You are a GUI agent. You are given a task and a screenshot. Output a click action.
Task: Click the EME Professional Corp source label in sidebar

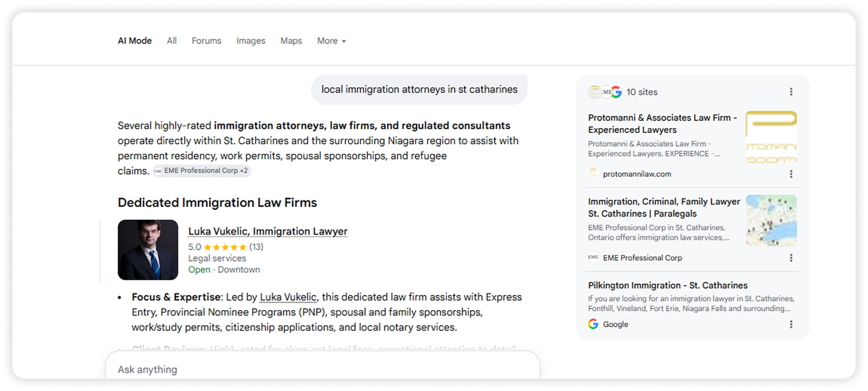point(642,257)
